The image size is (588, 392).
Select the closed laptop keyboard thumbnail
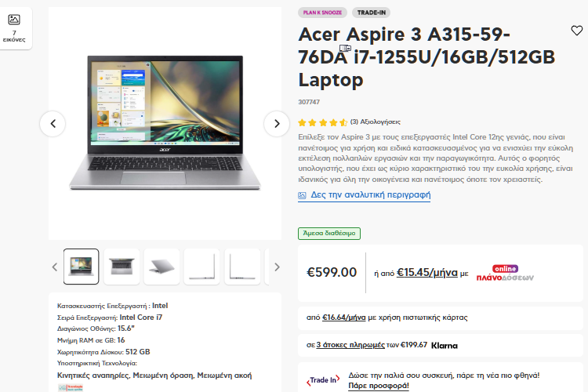pos(122,267)
